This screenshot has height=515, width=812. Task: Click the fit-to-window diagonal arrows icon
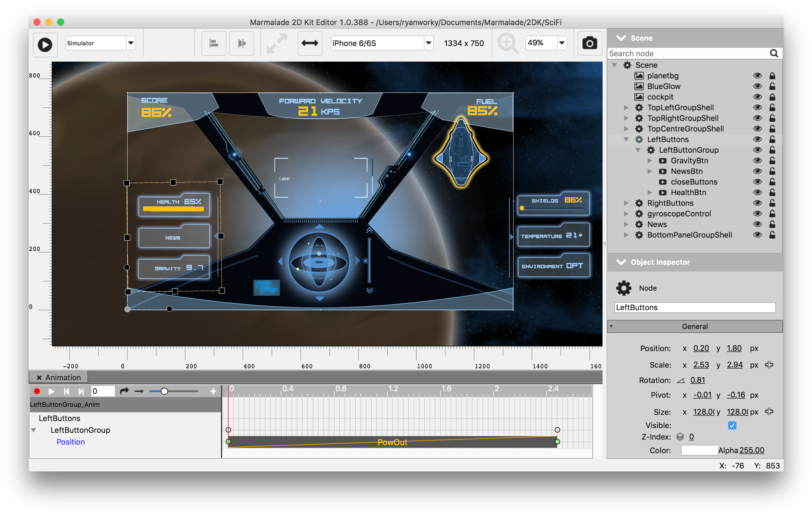pyautogui.click(x=276, y=43)
